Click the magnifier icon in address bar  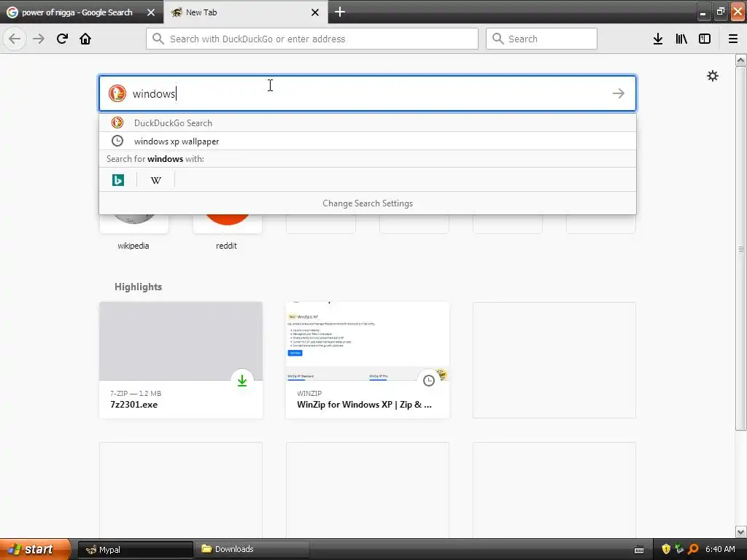(158, 39)
